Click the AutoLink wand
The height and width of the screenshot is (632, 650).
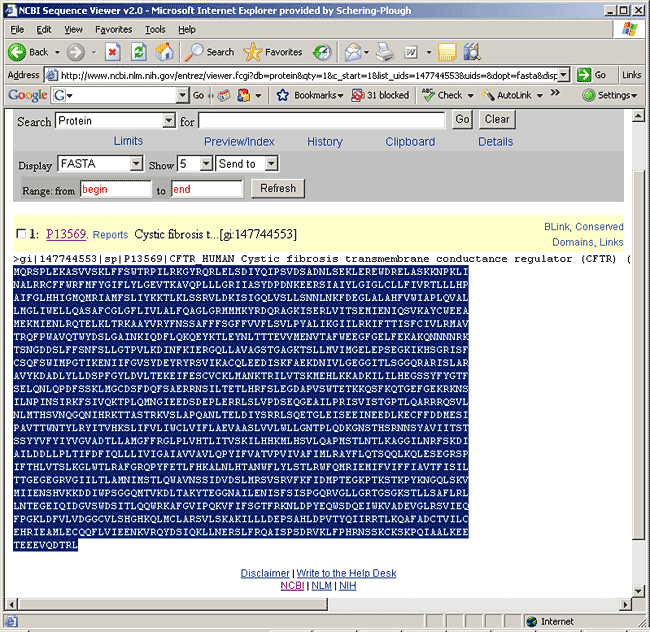(488, 95)
